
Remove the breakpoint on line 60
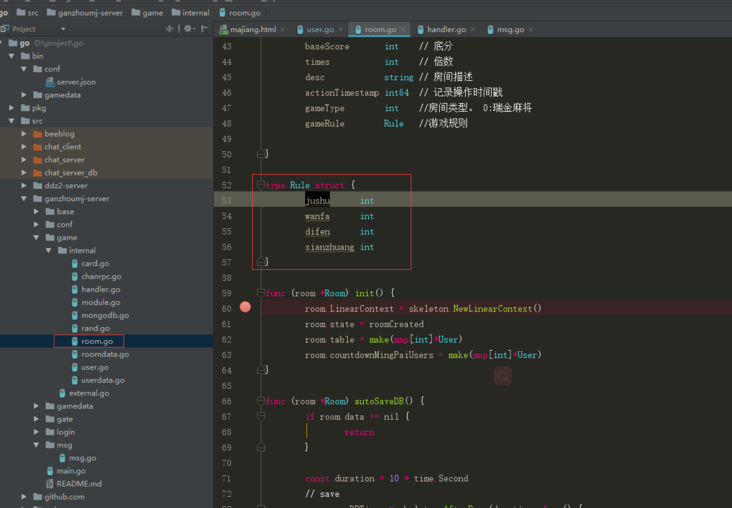coord(245,308)
